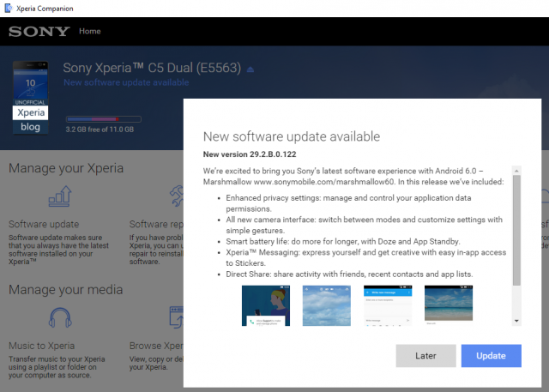Click the New version 29.2.B.0.122 text
This screenshot has width=549, height=392.
[x=250, y=154]
